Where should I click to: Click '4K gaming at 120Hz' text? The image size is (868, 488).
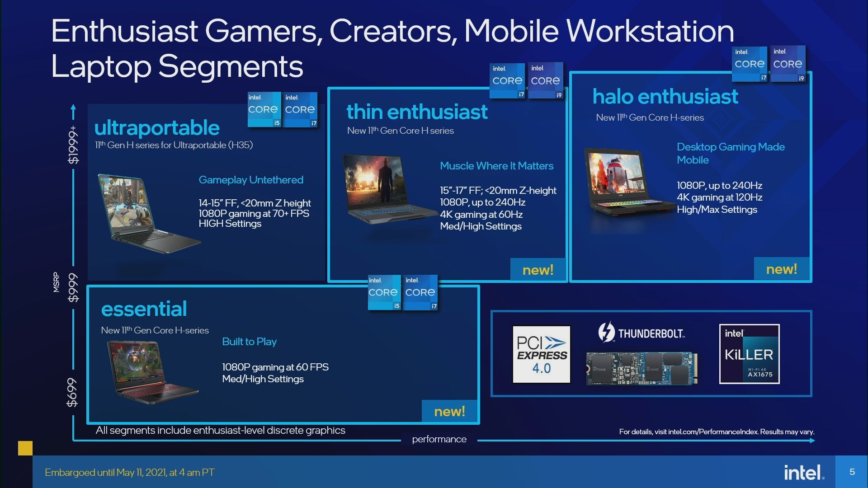[719, 197]
